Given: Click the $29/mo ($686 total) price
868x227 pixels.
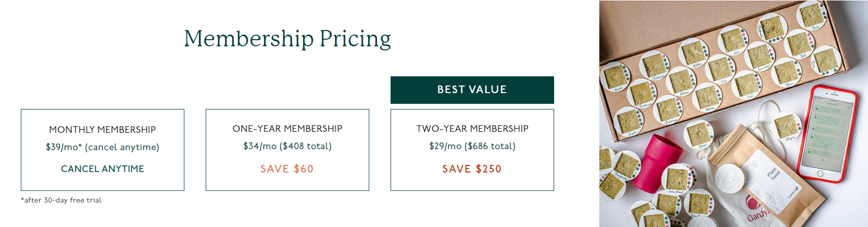Looking at the screenshot, I should [x=472, y=146].
